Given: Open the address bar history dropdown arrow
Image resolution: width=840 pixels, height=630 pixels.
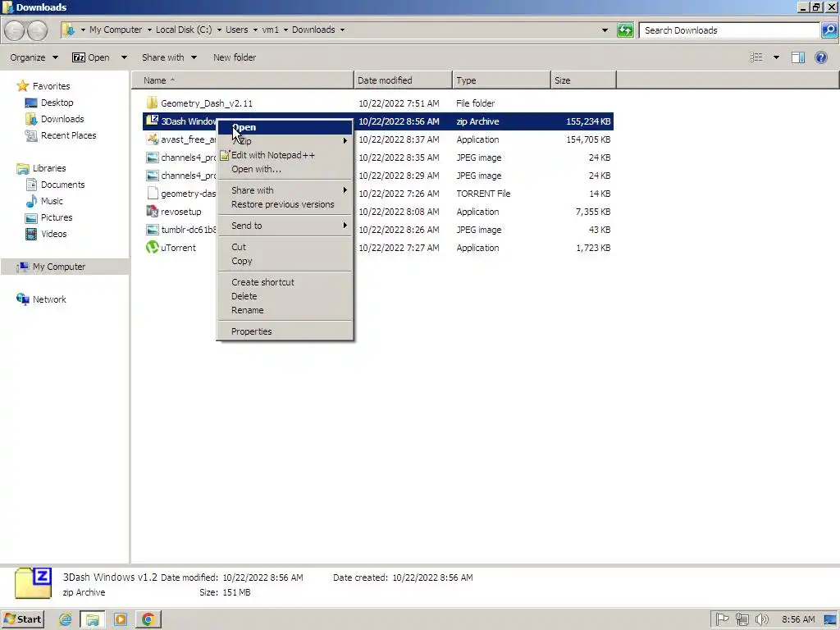Looking at the screenshot, I should (605, 30).
